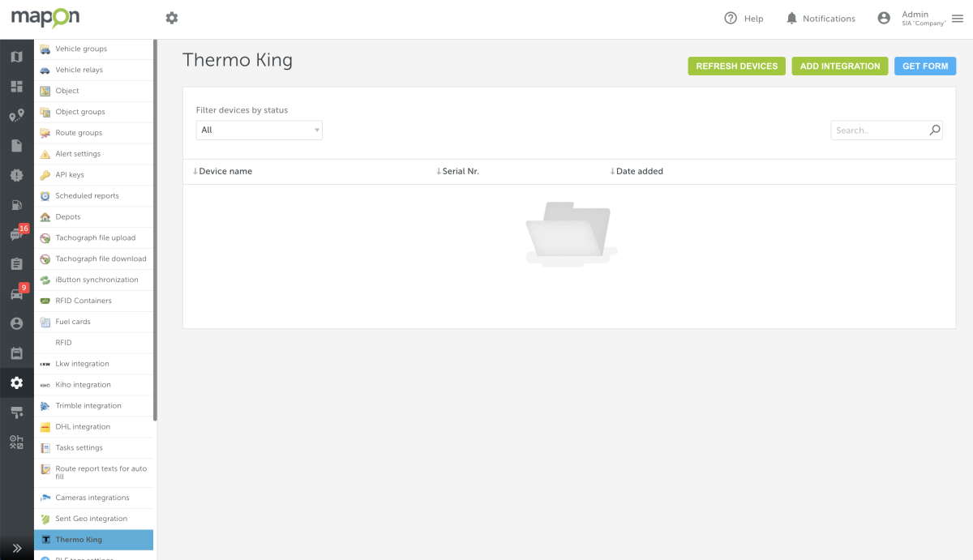The width and height of the screenshot is (973, 560).
Task: Click the fuel pump icon in sidebar
Action: tap(16, 205)
